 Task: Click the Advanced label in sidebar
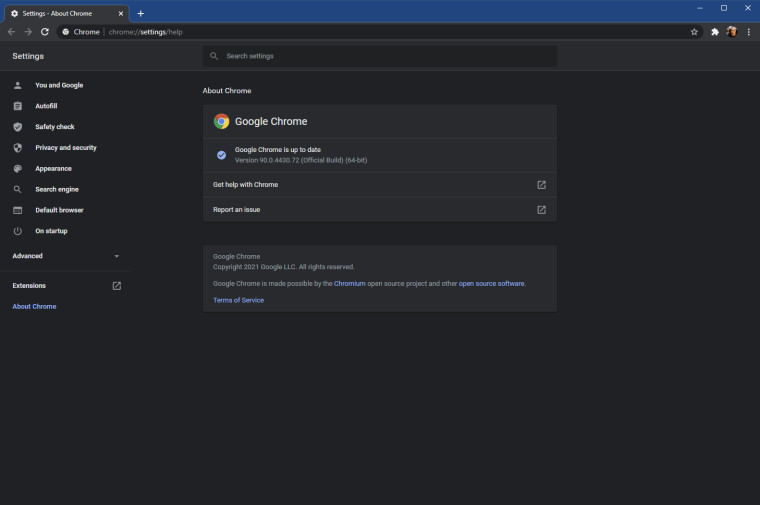point(28,256)
